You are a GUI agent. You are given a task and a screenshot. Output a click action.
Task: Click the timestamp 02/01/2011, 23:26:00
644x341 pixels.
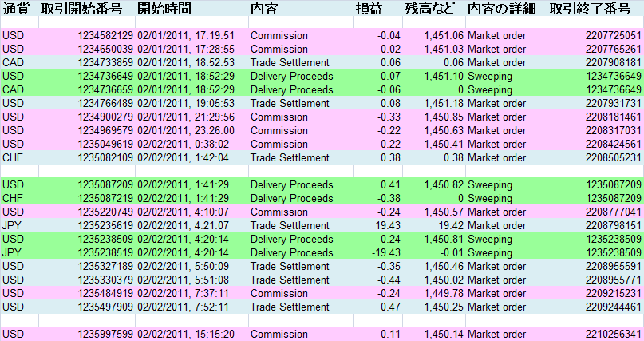coord(185,131)
